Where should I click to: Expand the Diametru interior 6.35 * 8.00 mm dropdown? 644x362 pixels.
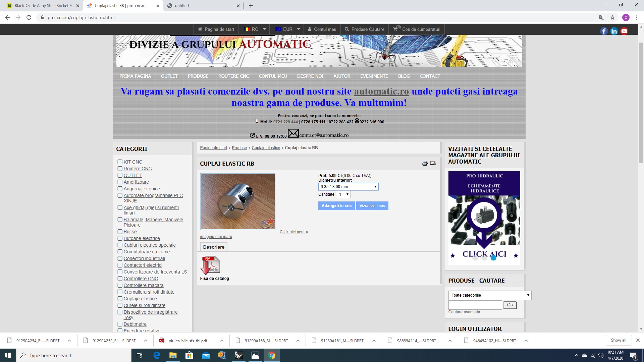point(348,187)
